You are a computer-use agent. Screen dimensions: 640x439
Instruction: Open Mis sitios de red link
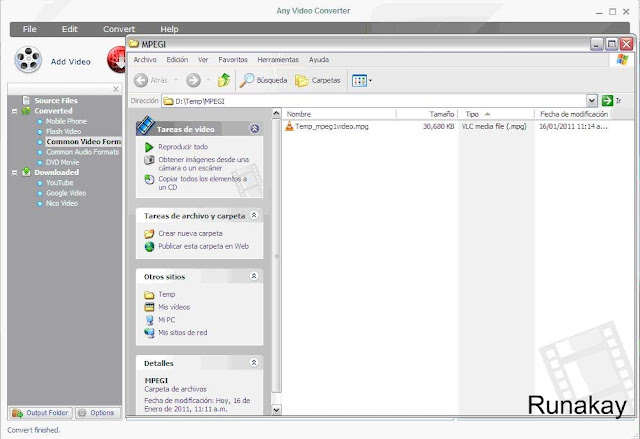pos(182,333)
